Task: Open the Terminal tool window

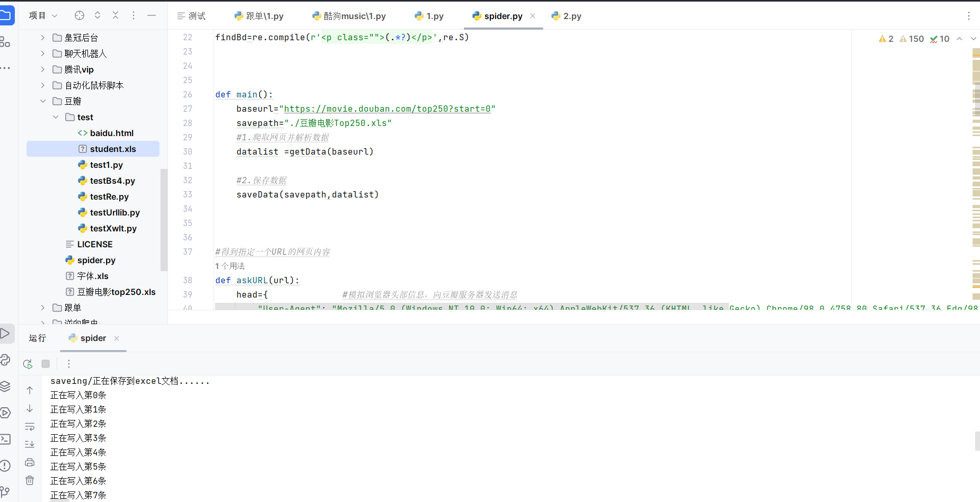Action: click(5, 439)
